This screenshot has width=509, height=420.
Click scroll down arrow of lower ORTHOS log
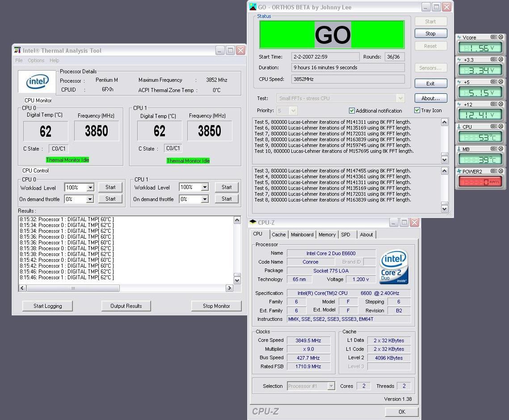coord(444,209)
